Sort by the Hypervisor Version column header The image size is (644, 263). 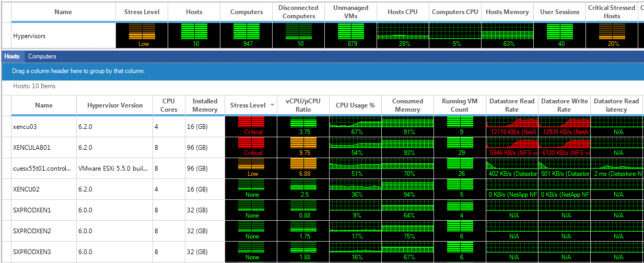coord(115,105)
